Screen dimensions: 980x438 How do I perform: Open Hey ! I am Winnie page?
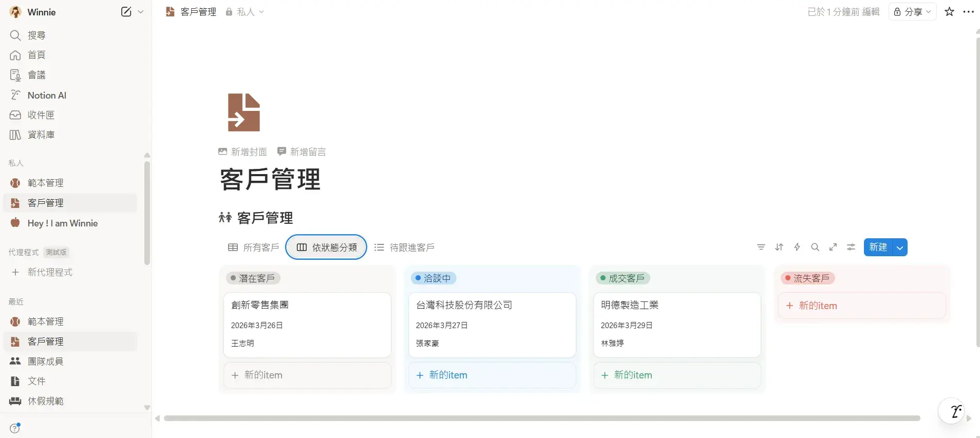pos(70,223)
